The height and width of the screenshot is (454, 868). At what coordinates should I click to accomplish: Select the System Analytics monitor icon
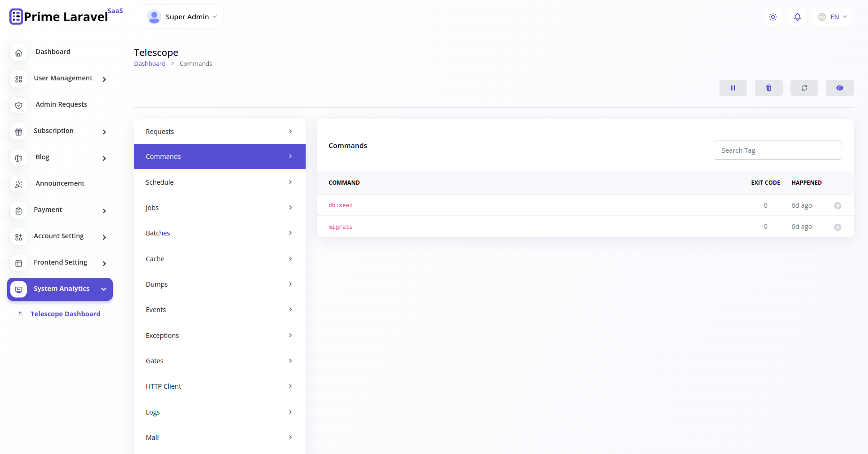(x=18, y=289)
